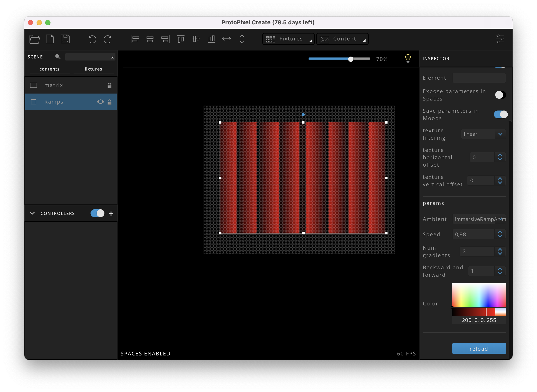This screenshot has width=537, height=392.
Task: Click the distribute horizontally arrow icon
Action: pos(227,39)
